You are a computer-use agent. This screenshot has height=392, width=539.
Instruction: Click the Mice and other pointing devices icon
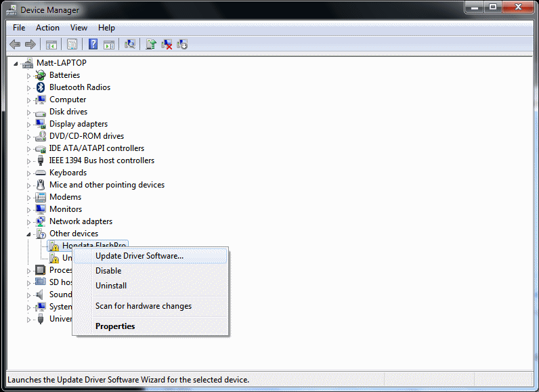click(41, 185)
